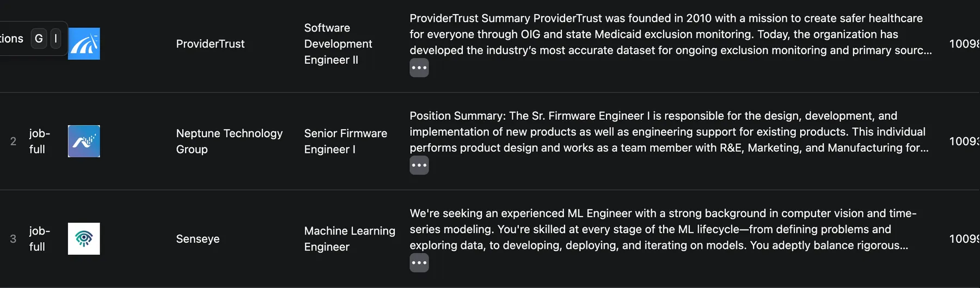Expand the Senior Firmware Engineer description ellipsis
Image resolution: width=980 pixels, height=288 pixels.
click(x=419, y=166)
